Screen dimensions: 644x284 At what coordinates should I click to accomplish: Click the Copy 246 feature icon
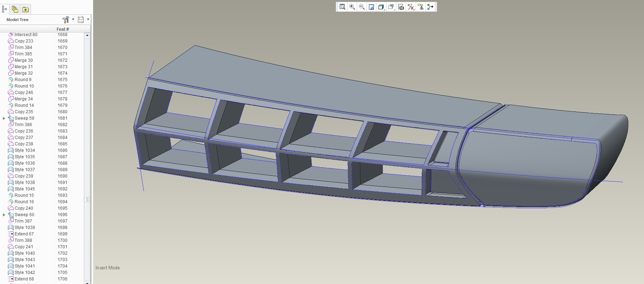[11, 93]
